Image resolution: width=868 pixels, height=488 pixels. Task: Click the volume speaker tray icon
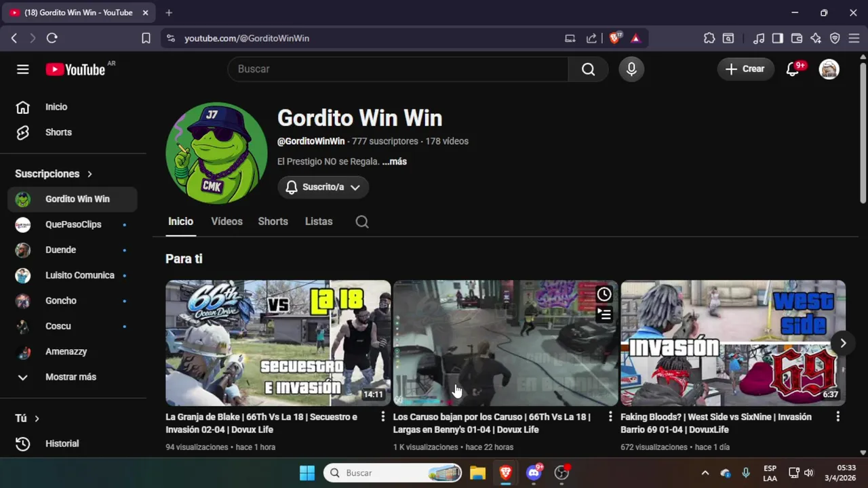pyautogui.click(x=808, y=472)
